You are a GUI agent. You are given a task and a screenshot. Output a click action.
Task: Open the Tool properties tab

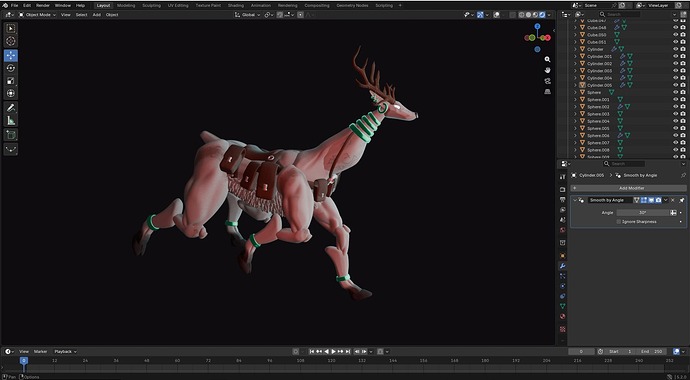tap(562, 177)
